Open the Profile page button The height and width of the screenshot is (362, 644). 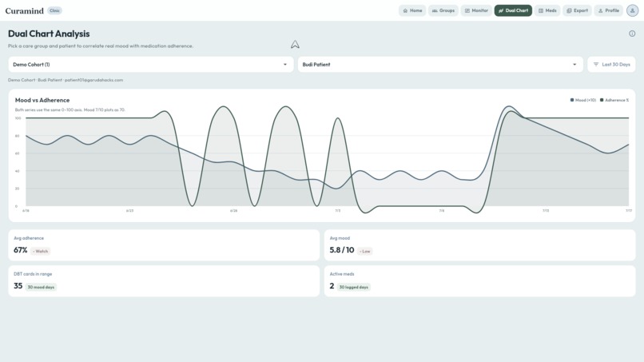point(609,10)
